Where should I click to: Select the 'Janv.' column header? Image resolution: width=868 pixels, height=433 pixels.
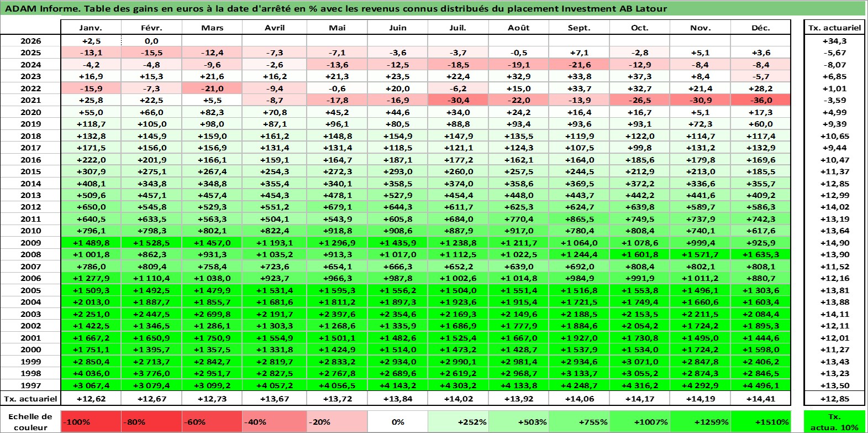91,28
